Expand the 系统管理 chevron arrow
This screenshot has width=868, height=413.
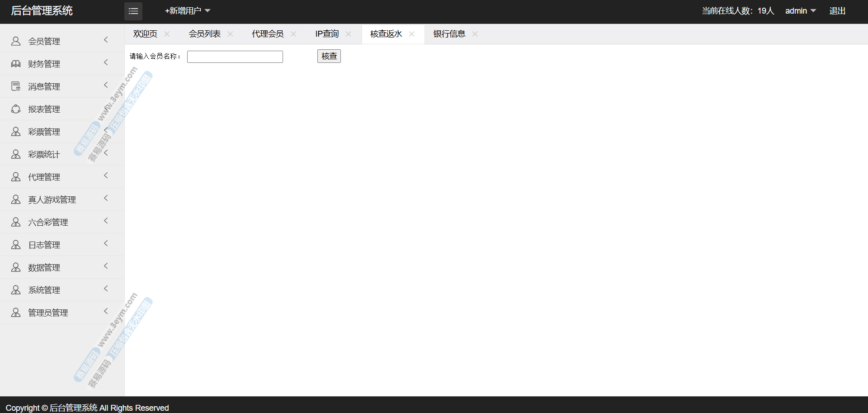[x=106, y=289]
